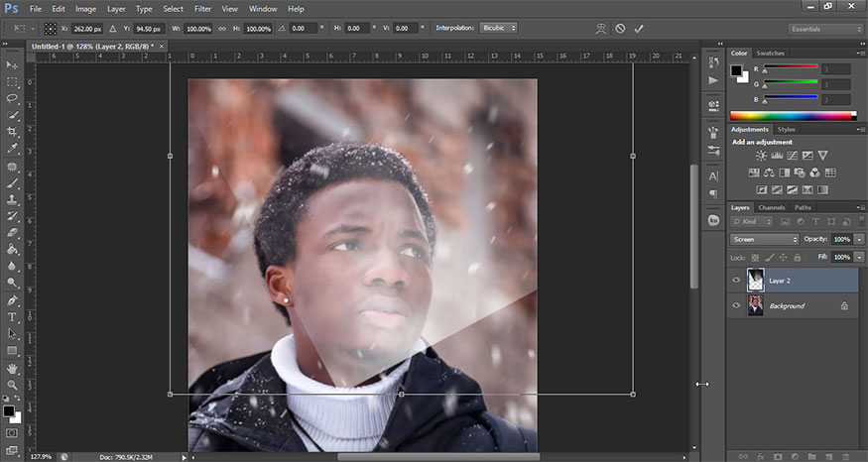This screenshot has height=462, width=868.
Task: Switch to the Channels tab
Action: coord(772,207)
